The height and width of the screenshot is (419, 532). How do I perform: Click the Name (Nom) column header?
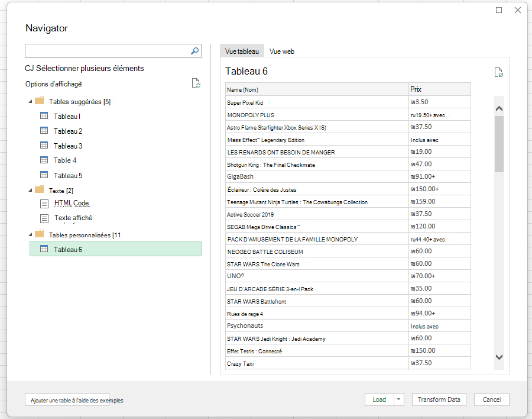317,89
